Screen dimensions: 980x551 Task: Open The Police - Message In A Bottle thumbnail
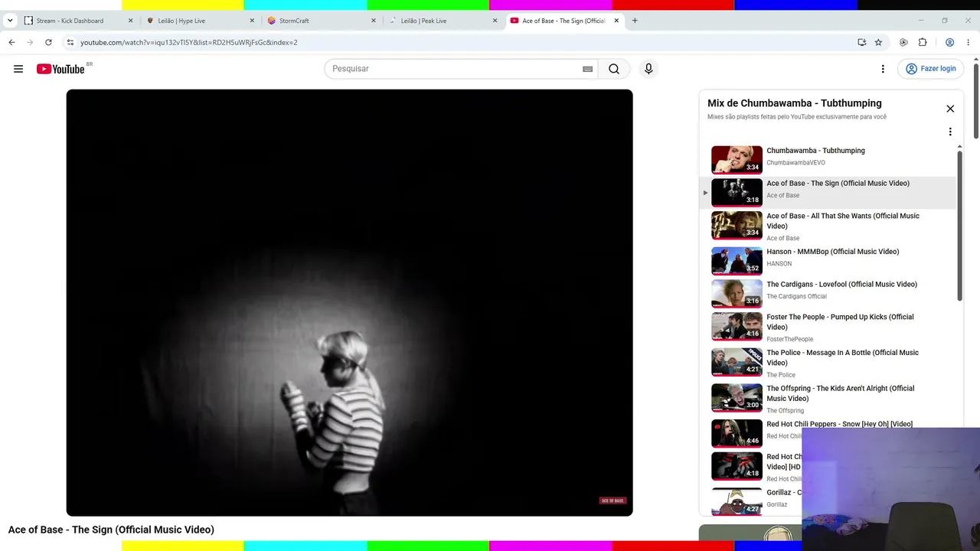737,362
